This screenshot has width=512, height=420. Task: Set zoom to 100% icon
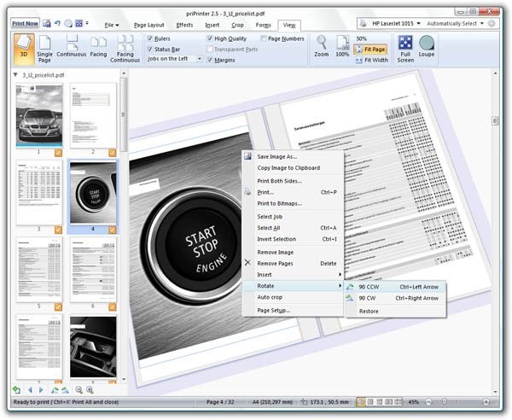tap(343, 46)
